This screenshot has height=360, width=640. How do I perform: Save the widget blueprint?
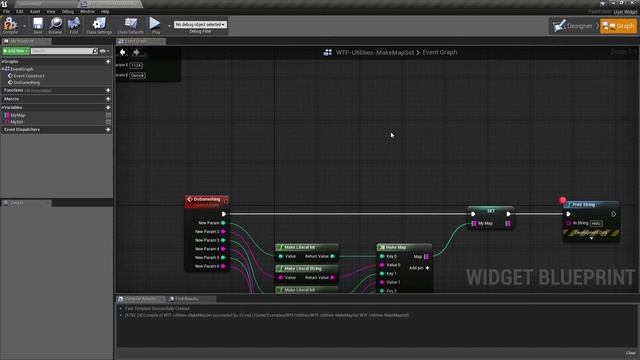pyautogui.click(x=38, y=25)
